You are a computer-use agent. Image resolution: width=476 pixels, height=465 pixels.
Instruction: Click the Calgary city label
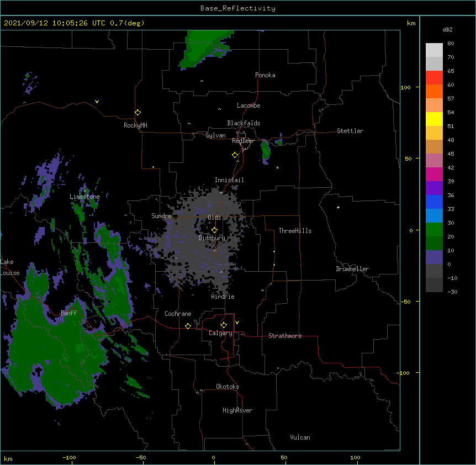pyautogui.click(x=220, y=333)
